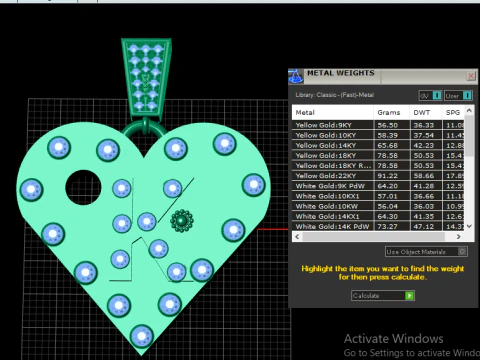
Task: Click the metals list scroll-right arrow
Action: [459, 237]
